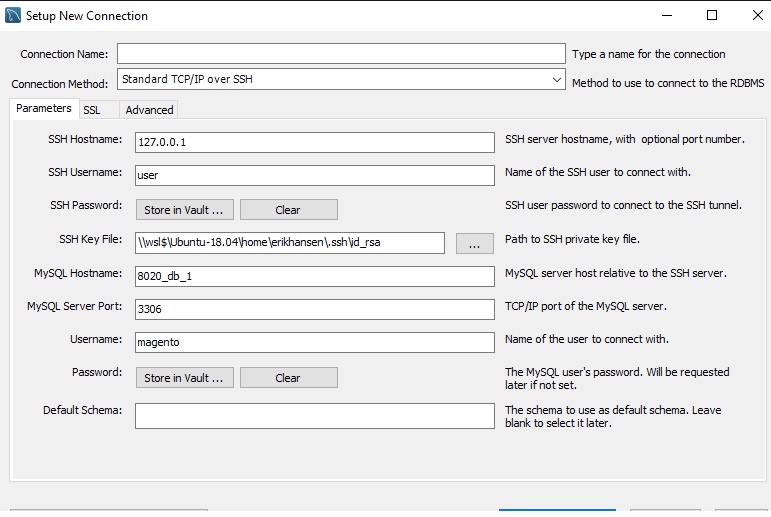Image resolution: width=771 pixels, height=517 pixels.
Task: Click the MySQL Workbench dolphin icon in title bar
Action: (x=13, y=15)
